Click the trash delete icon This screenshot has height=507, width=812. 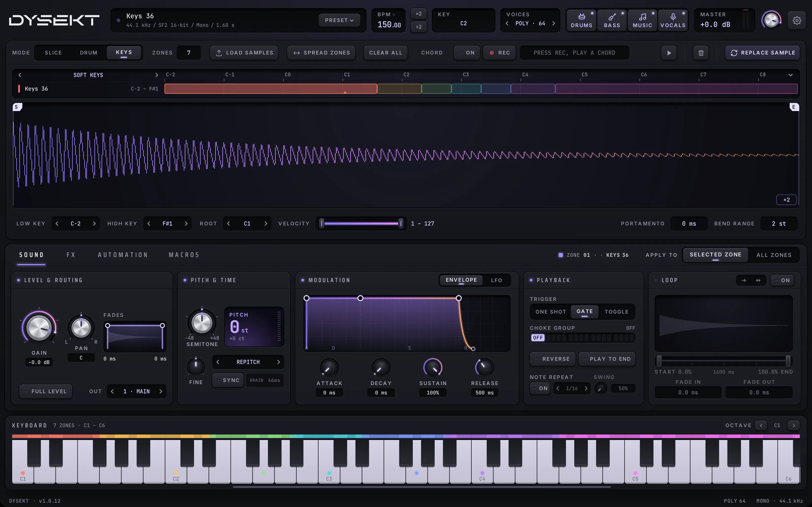[x=701, y=53]
